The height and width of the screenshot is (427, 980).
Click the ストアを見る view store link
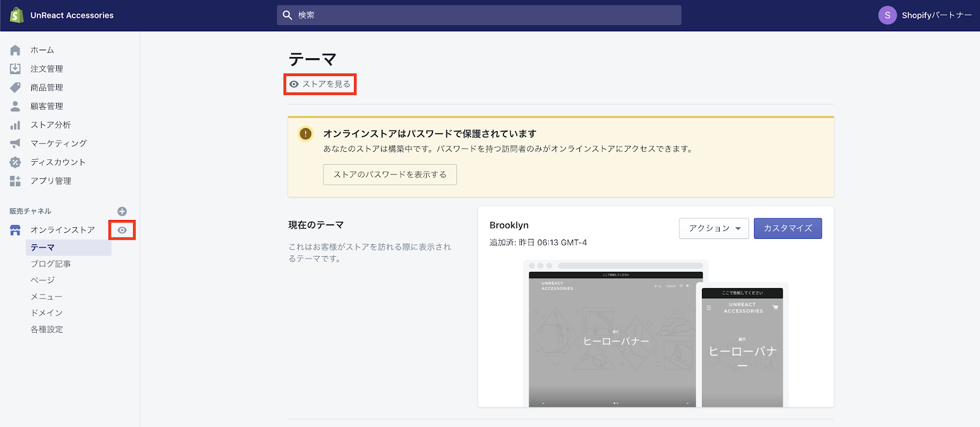tap(320, 84)
